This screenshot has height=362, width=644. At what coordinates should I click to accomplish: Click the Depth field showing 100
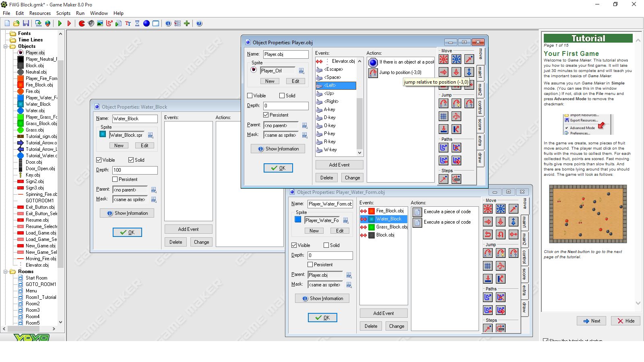(x=135, y=170)
